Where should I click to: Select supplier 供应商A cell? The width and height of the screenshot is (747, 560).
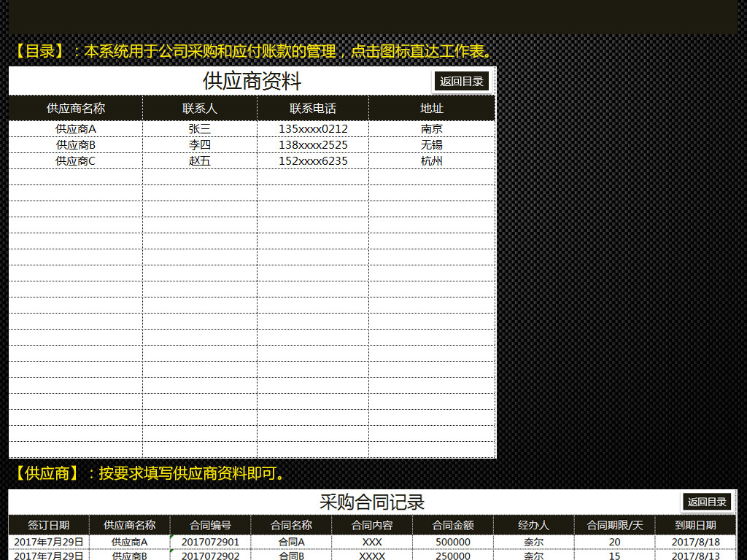click(74, 128)
